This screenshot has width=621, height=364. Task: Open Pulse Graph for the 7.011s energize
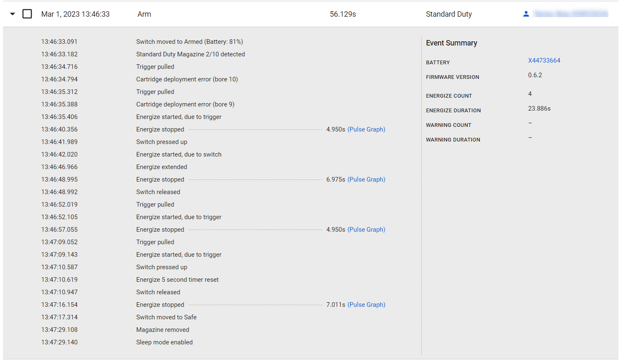(x=366, y=305)
